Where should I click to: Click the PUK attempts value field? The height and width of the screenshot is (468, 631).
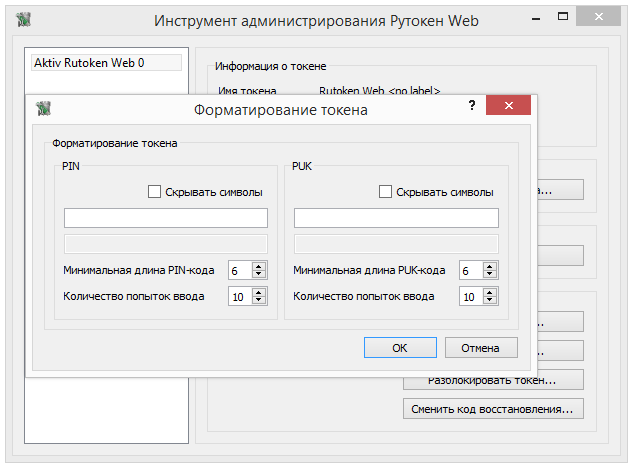click(471, 297)
